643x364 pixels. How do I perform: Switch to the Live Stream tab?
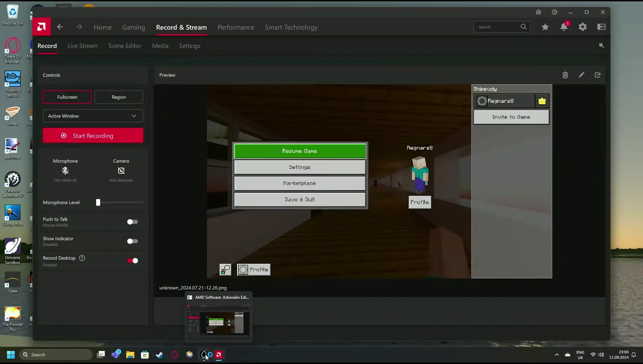pos(82,46)
